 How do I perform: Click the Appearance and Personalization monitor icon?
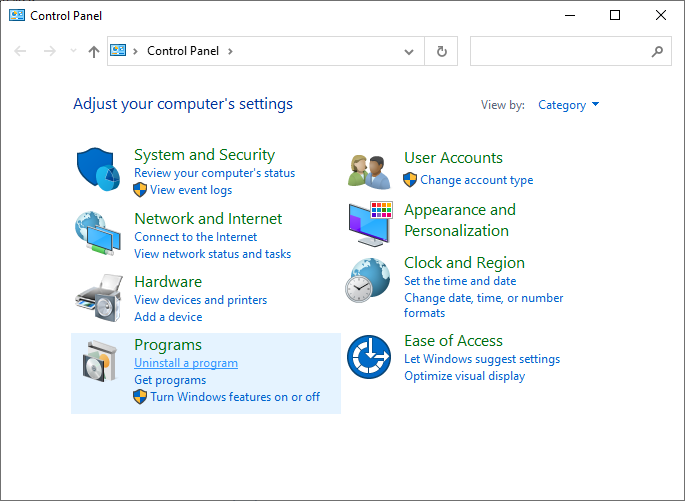coord(370,224)
